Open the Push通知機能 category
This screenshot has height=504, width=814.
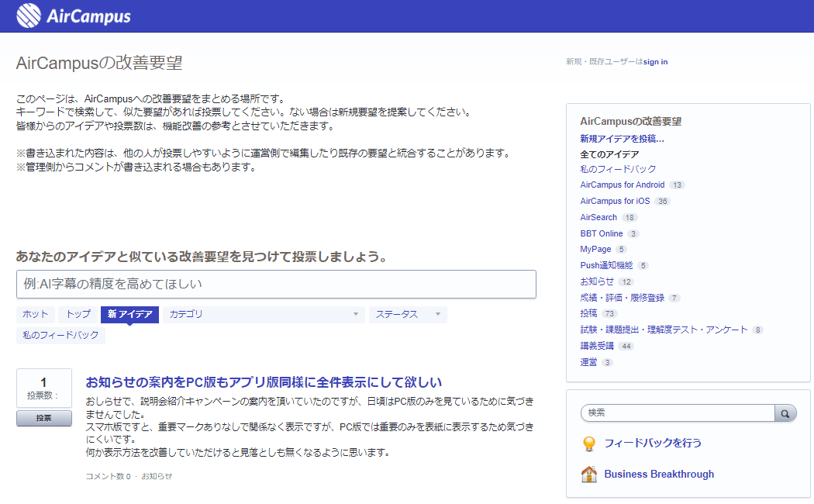pos(606,265)
